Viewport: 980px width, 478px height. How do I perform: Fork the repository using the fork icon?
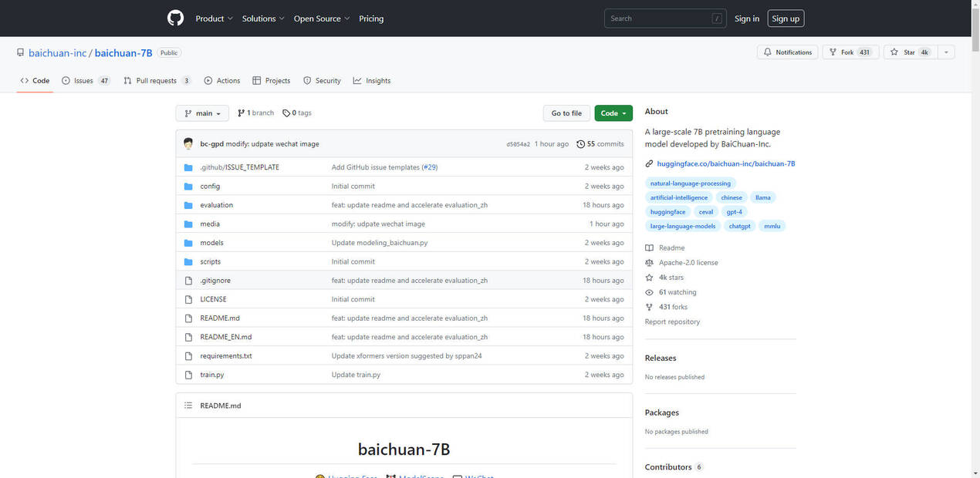pos(831,52)
